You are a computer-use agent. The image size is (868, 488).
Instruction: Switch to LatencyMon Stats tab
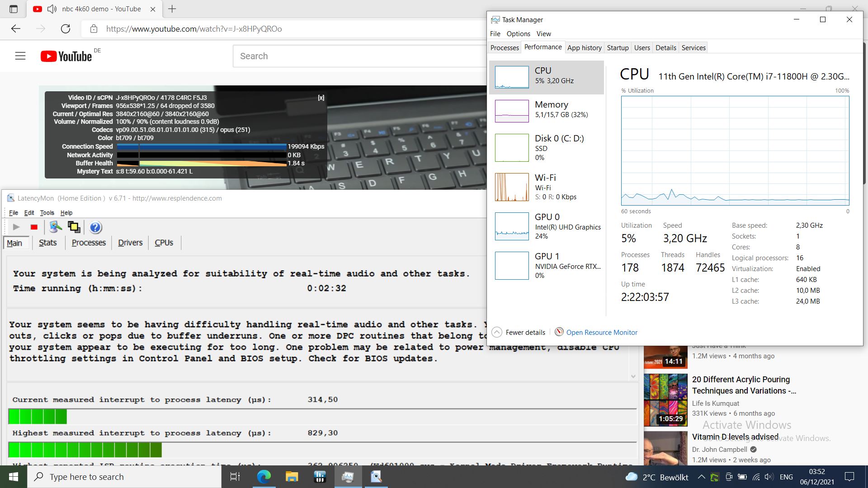point(47,243)
